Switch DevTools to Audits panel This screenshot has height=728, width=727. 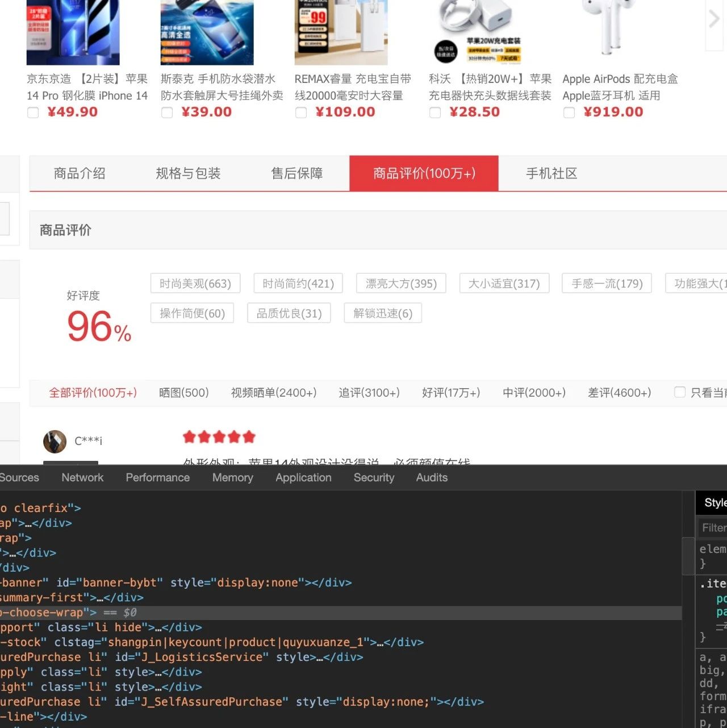click(x=432, y=477)
